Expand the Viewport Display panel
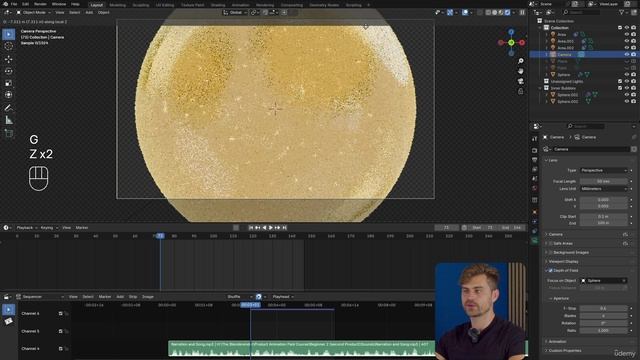 point(562,262)
